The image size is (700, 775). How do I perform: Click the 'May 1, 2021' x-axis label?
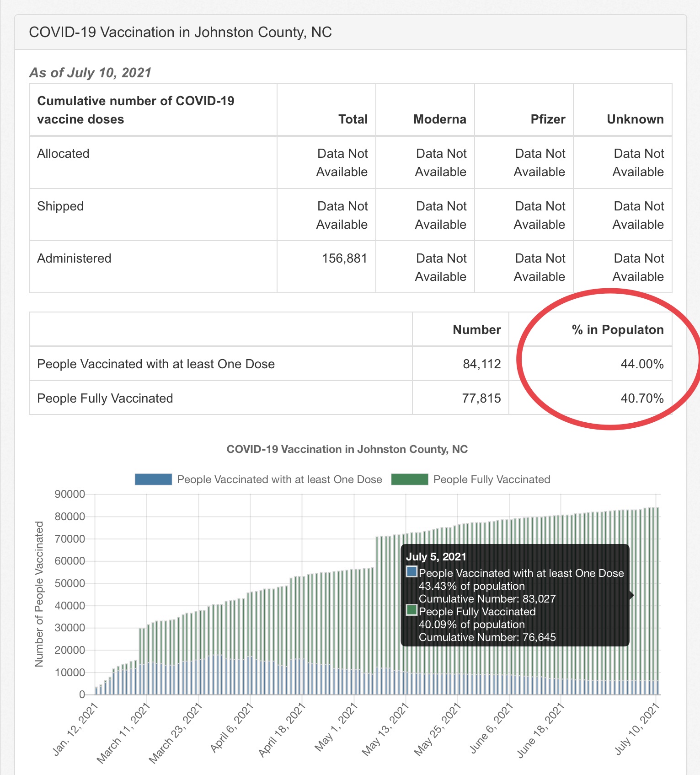[x=337, y=728]
